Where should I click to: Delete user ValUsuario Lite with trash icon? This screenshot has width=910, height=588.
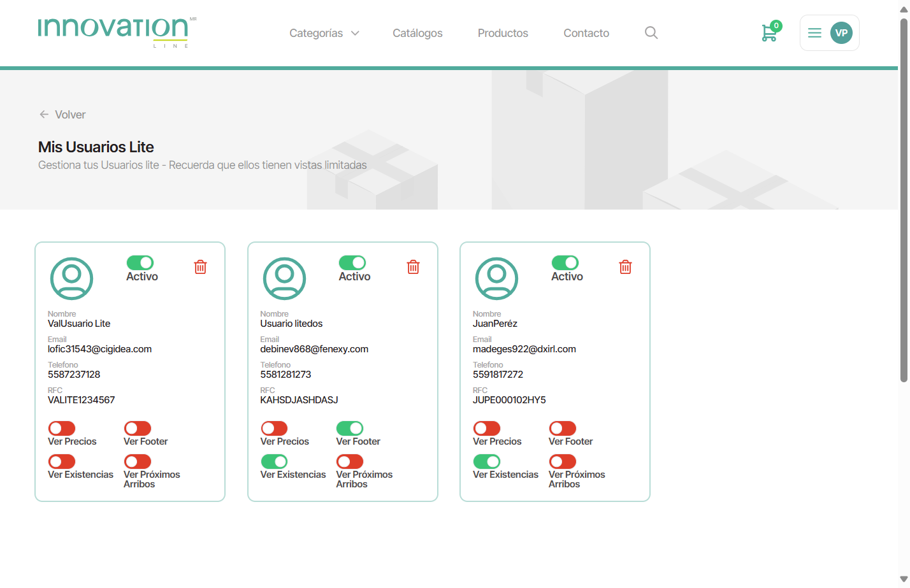pos(200,267)
